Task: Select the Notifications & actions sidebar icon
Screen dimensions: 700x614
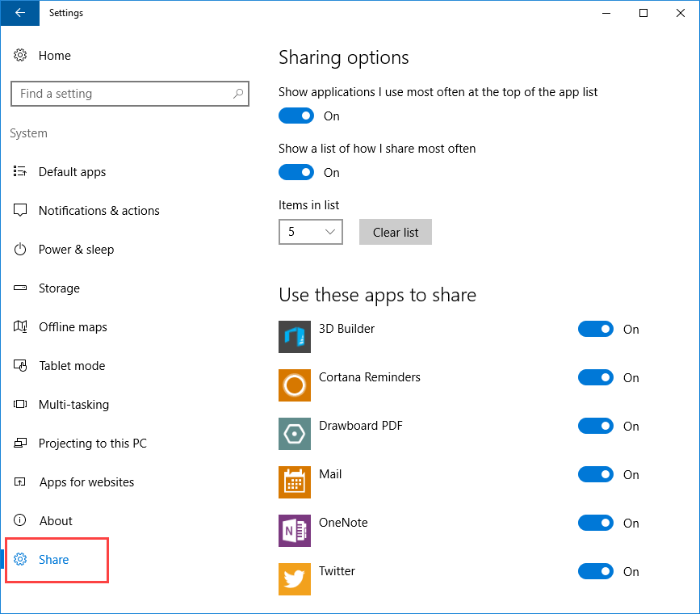Action: 20,210
